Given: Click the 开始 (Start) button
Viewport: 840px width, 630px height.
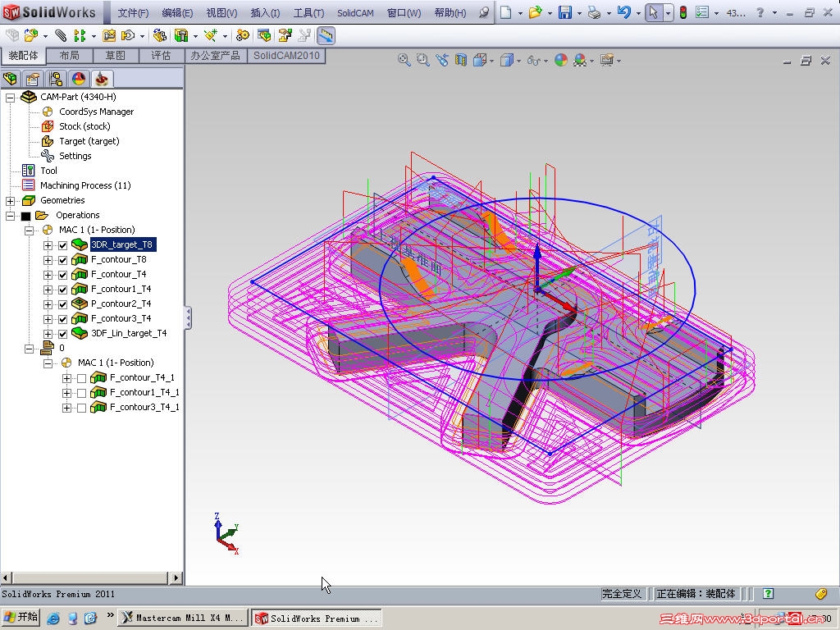Looking at the screenshot, I should click(x=21, y=616).
